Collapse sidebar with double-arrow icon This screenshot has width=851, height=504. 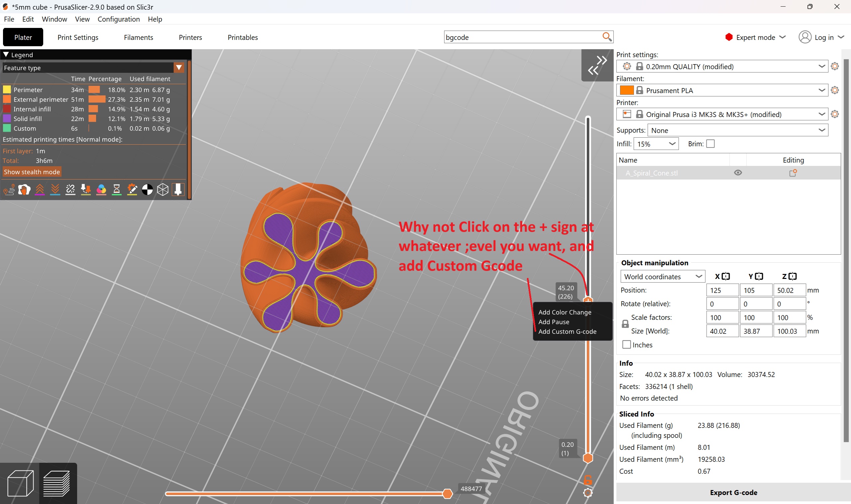[x=597, y=65]
